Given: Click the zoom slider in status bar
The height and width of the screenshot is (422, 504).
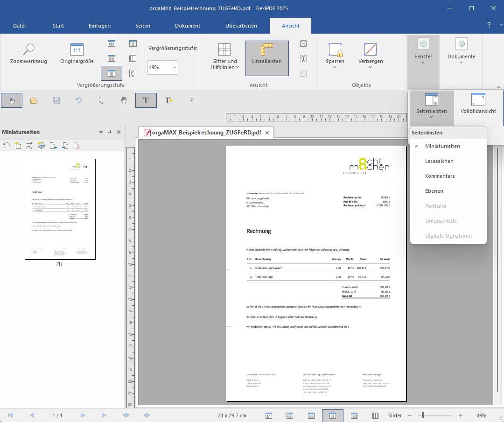Looking at the screenshot, I should pos(423,415).
